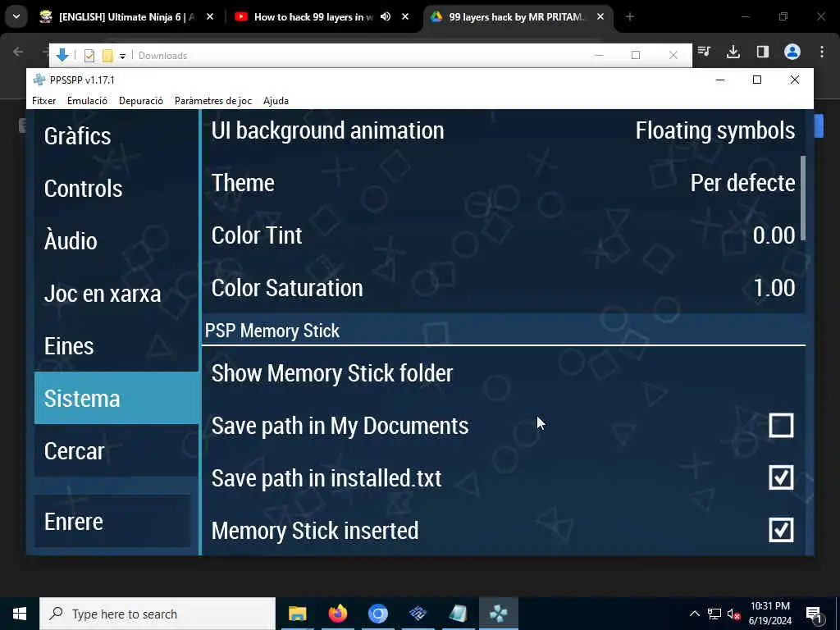
Task: Open the browser three-dot menu
Action: point(822,52)
